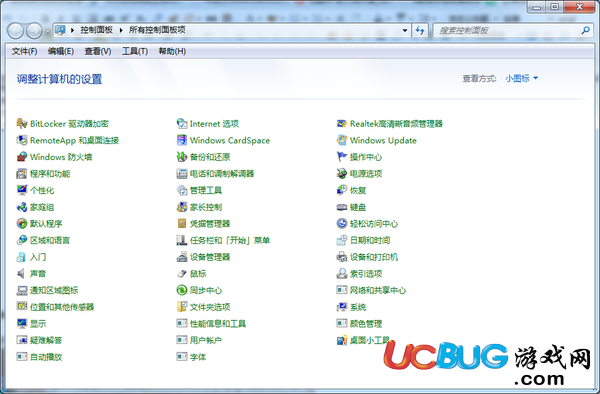The image size is (600, 394).
Task: Open the 凭据管理器 link
Action: pos(210,224)
